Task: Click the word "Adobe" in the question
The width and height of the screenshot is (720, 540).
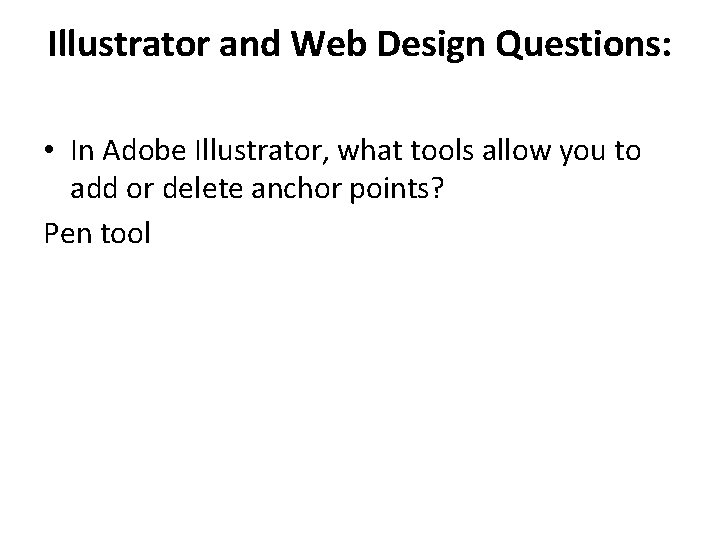Action: [144, 150]
